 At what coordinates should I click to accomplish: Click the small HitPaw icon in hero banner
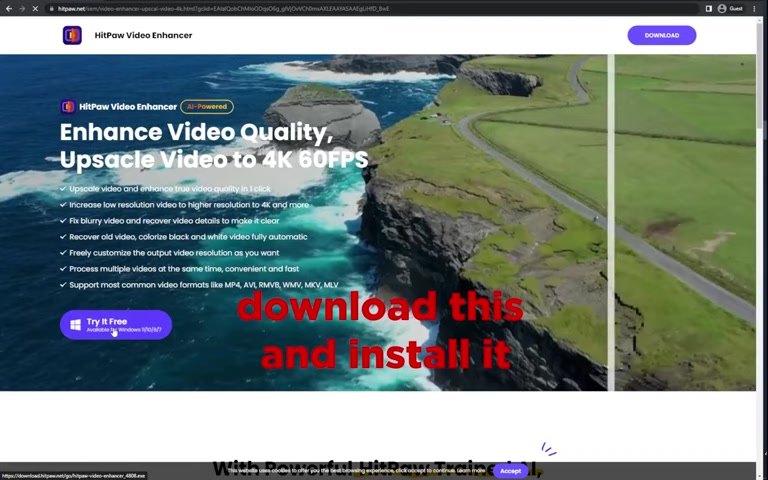click(x=68, y=106)
